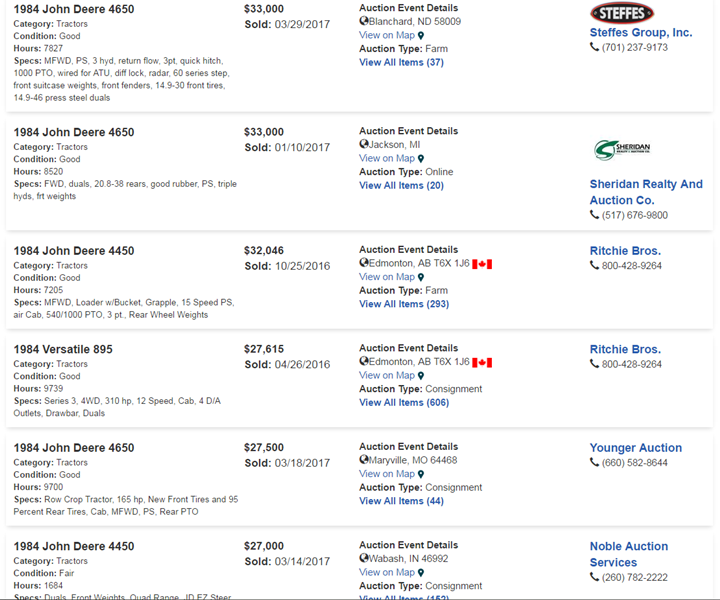Click Canadian flag in $27,615 listing

(482, 363)
